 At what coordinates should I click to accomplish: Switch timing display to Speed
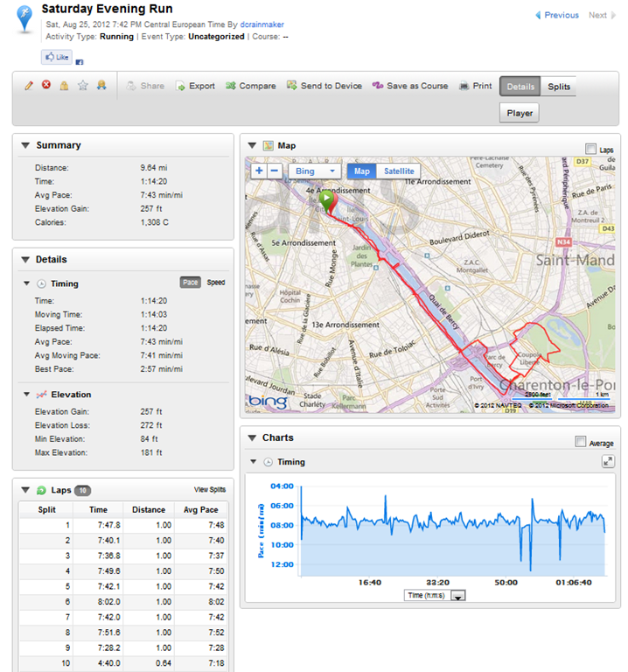215,283
